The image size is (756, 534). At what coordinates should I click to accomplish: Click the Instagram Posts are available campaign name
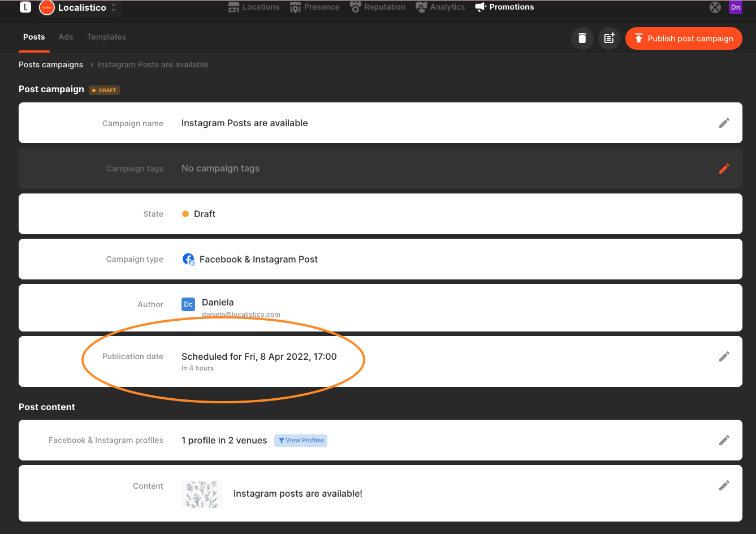point(245,123)
